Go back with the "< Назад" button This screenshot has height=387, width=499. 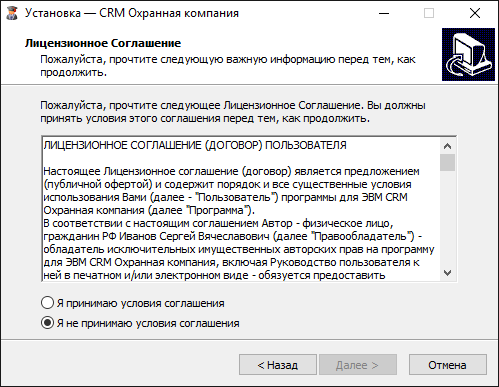click(x=278, y=365)
